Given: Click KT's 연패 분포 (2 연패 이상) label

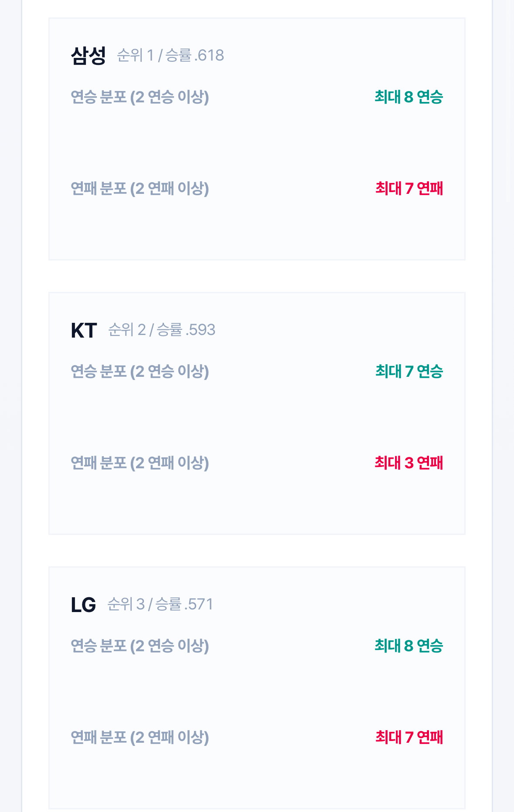Looking at the screenshot, I should [x=140, y=463].
